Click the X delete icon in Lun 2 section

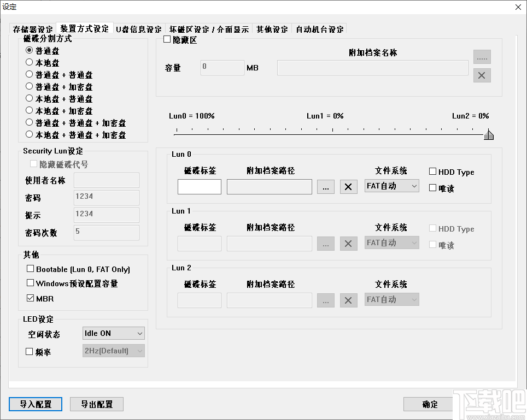[x=348, y=300]
